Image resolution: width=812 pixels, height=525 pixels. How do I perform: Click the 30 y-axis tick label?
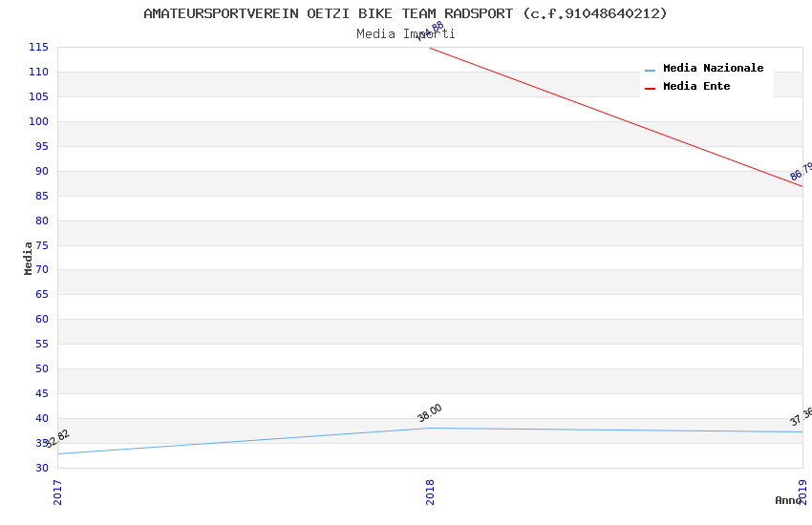(x=42, y=468)
